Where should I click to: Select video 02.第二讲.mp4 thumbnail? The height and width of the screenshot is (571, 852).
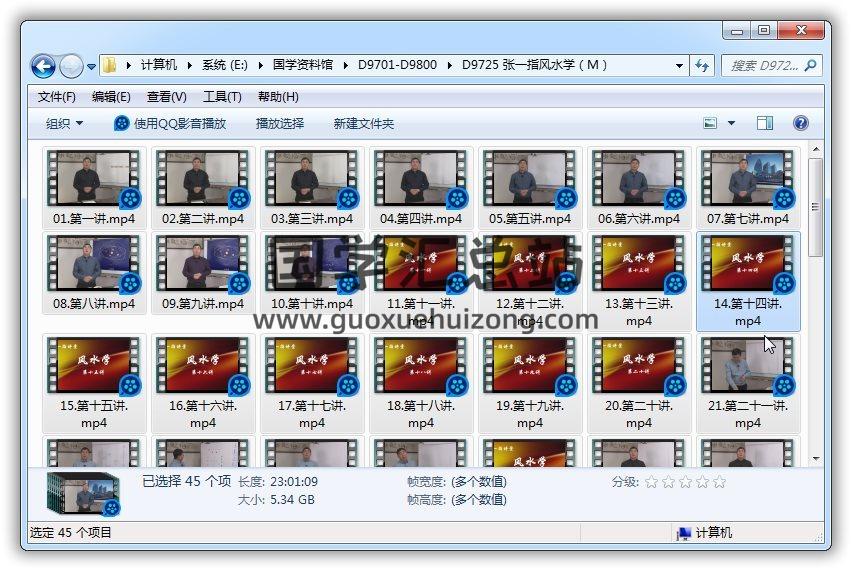coord(203,179)
